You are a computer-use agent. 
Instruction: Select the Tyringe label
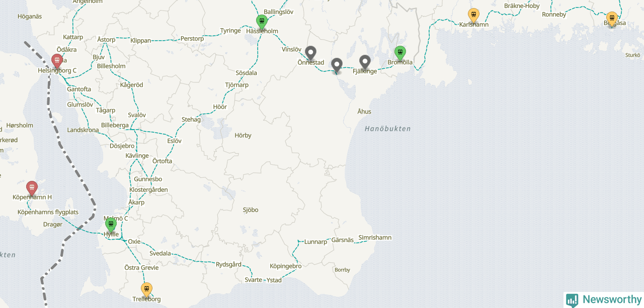click(x=230, y=31)
